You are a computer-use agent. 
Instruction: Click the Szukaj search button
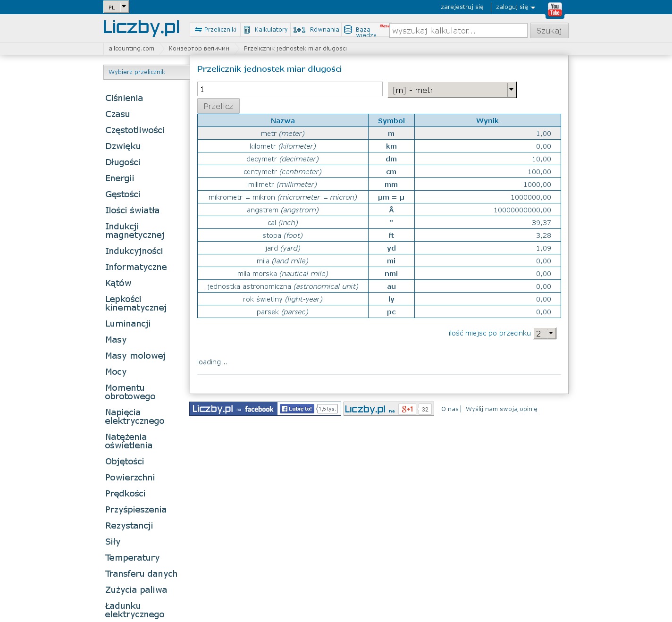(x=549, y=31)
